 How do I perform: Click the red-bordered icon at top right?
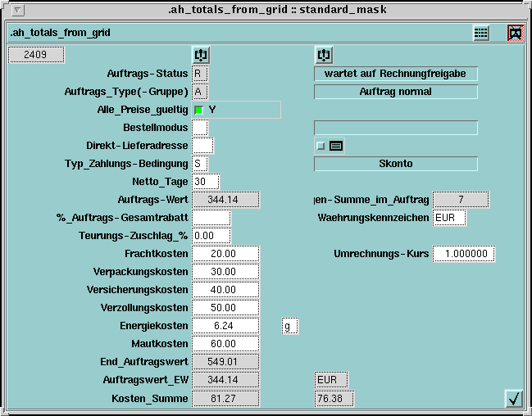click(515, 33)
